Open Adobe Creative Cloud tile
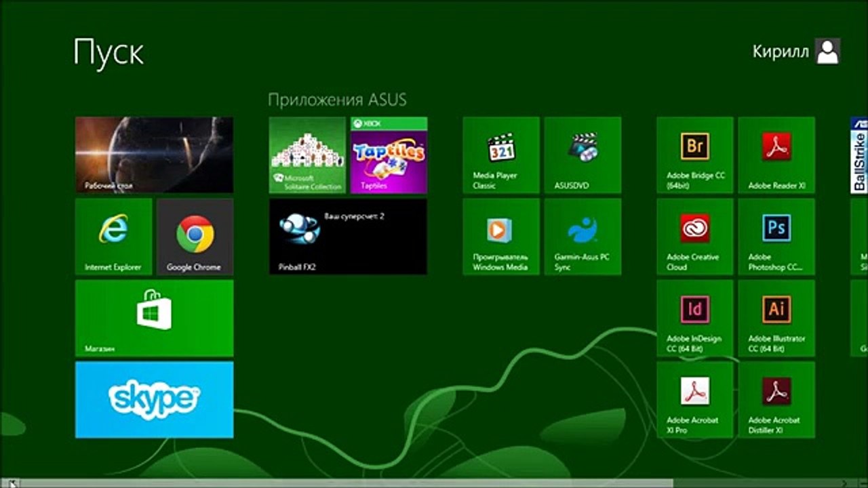The width and height of the screenshot is (868, 488). (x=695, y=236)
